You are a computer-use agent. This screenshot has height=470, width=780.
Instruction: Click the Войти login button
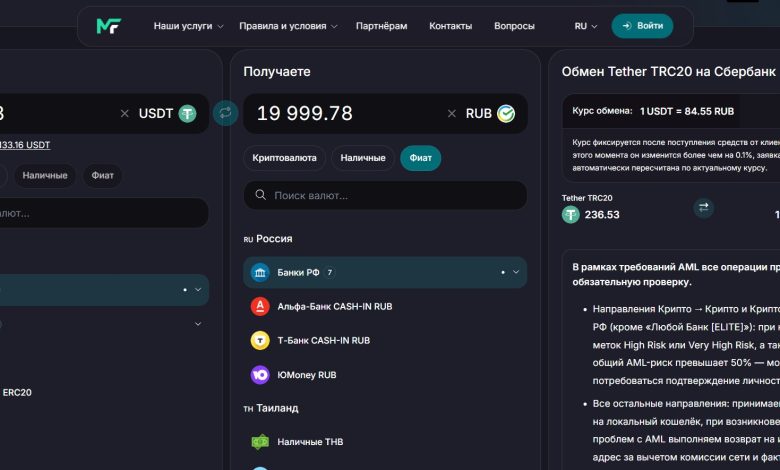642,26
